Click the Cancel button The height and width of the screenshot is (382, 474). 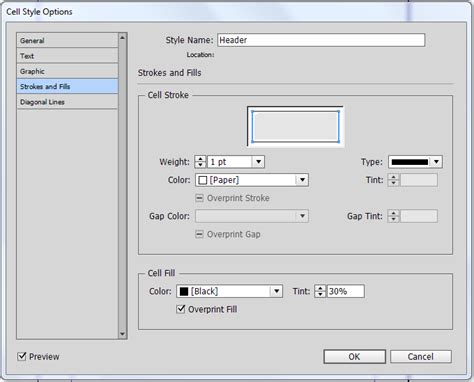coord(421,357)
